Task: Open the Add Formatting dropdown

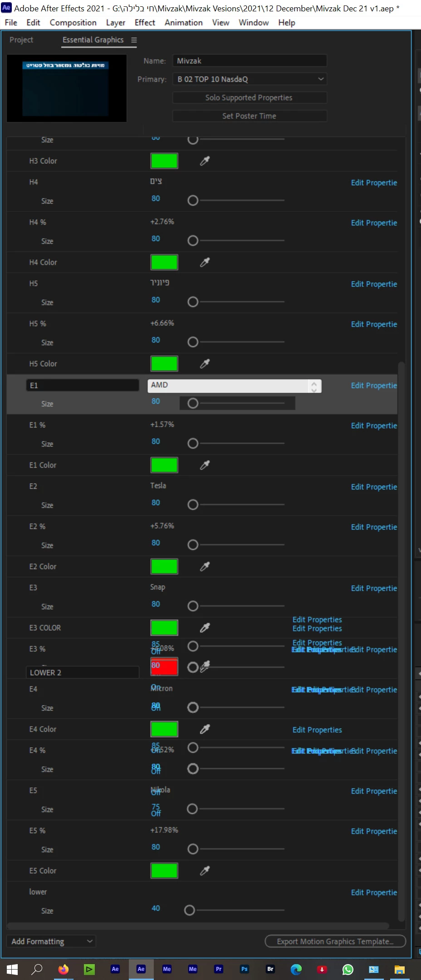Action: (51, 941)
